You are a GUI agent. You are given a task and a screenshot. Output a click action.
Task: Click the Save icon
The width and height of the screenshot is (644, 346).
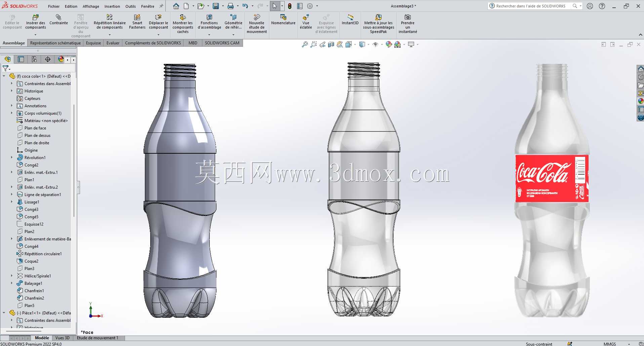point(216,6)
